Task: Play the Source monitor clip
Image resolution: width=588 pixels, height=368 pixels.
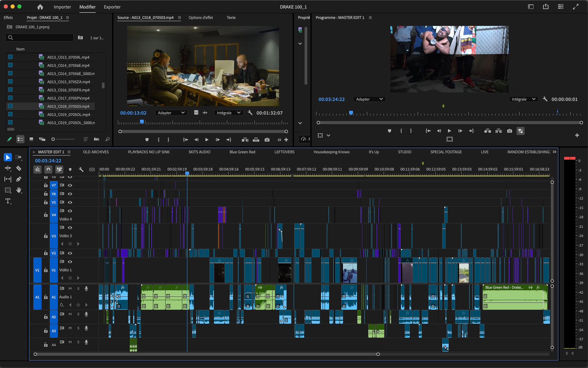Action: [207, 140]
